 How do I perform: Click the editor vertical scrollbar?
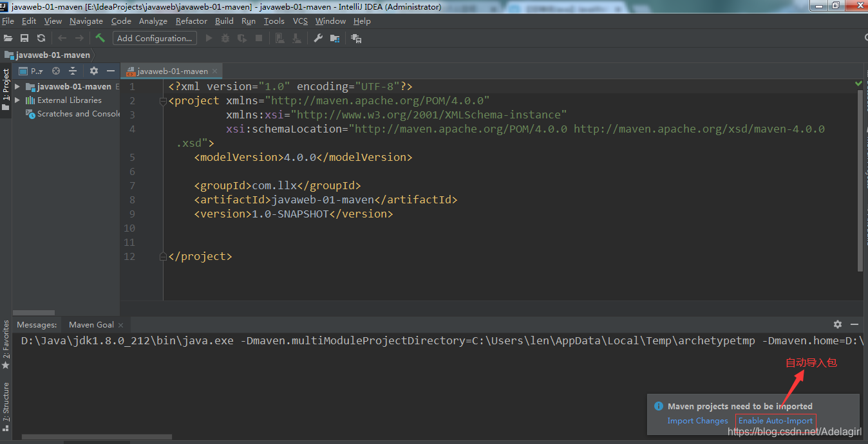(860, 180)
